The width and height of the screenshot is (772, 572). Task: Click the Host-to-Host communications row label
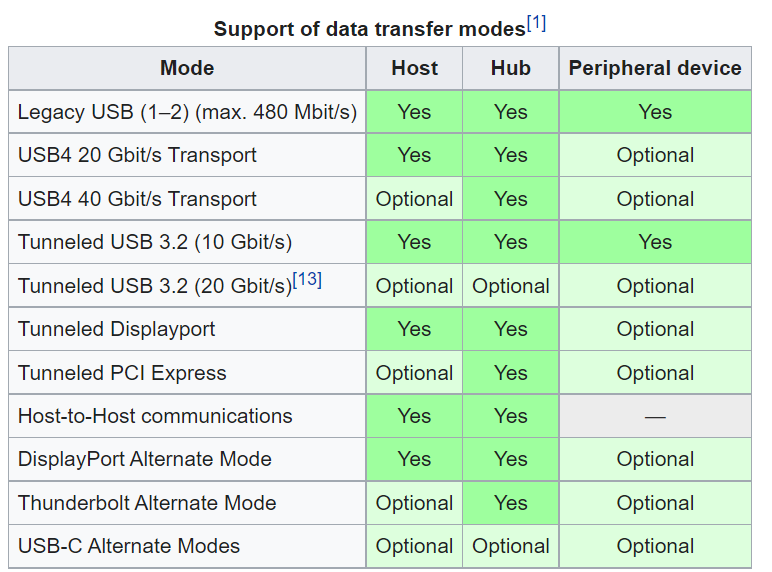pos(155,416)
